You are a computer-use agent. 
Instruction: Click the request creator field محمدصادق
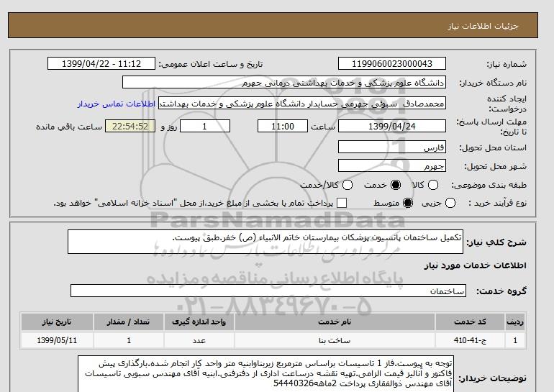pos(302,104)
